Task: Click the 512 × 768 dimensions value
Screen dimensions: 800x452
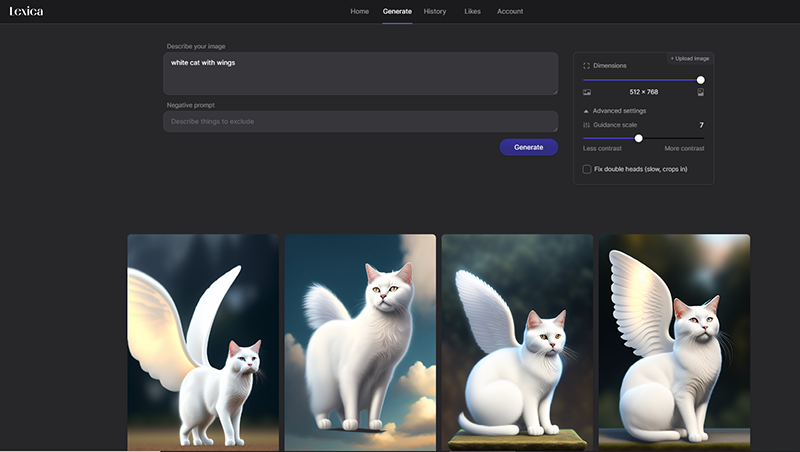Action: [x=643, y=92]
